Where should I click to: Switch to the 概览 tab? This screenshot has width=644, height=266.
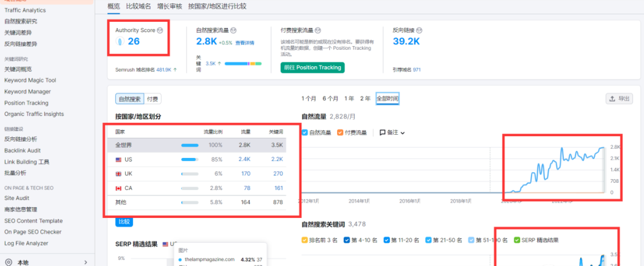pyautogui.click(x=114, y=6)
